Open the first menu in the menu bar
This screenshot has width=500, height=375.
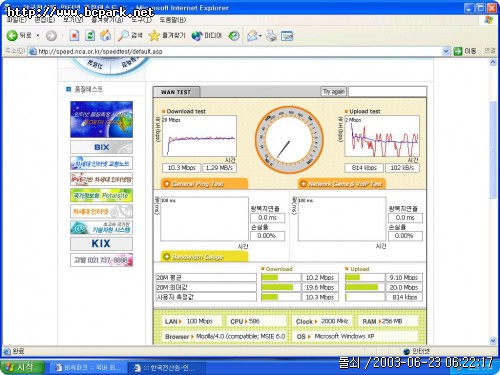[16, 20]
